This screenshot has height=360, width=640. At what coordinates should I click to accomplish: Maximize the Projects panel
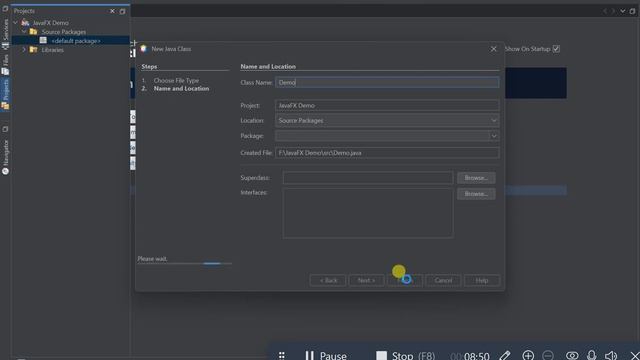point(122,11)
